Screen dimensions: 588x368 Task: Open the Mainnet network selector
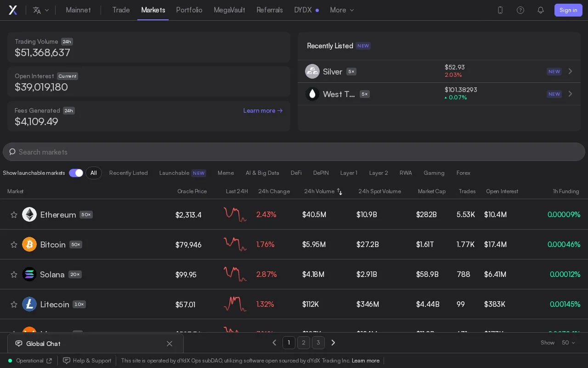(x=79, y=10)
